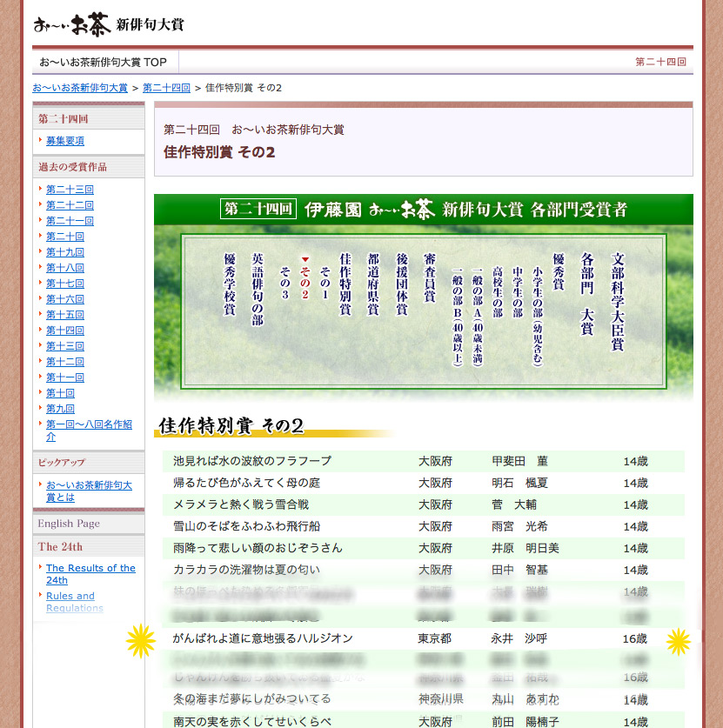Click the haiku 冬の海まだ夢にしがみついてる
The width and height of the screenshot is (723, 728).
click(252, 699)
